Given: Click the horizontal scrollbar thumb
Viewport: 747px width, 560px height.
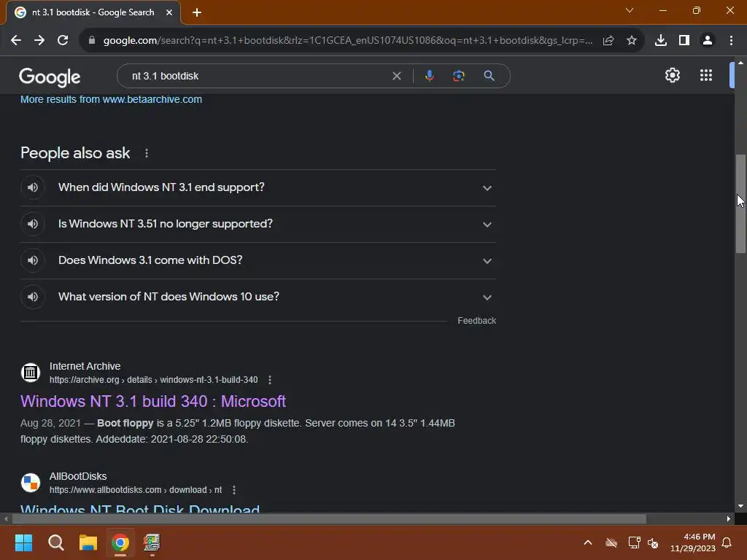Looking at the screenshot, I should point(329,518).
